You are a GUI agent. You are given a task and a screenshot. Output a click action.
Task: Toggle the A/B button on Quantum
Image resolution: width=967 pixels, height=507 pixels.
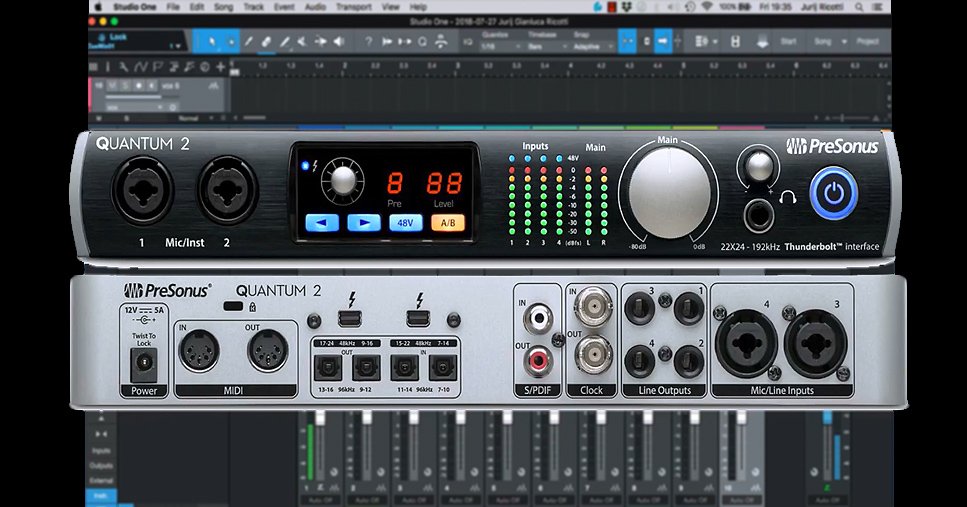point(451,222)
